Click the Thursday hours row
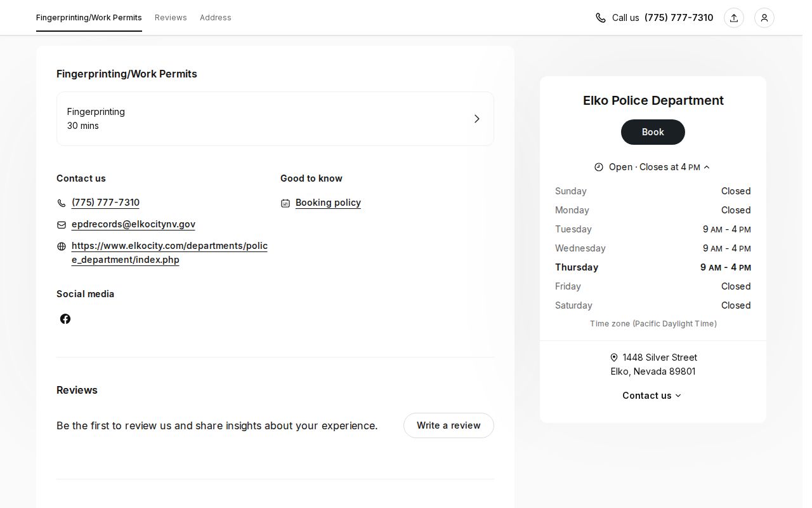The image size is (812, 508). [653, 267]
